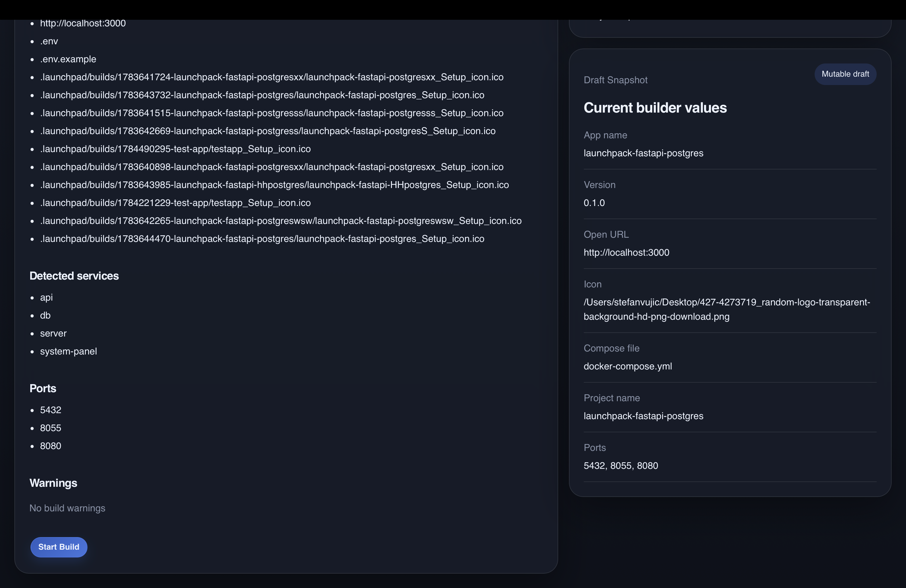
Task: Click the Open URL value in snapshot
Action: pos(626,253)
